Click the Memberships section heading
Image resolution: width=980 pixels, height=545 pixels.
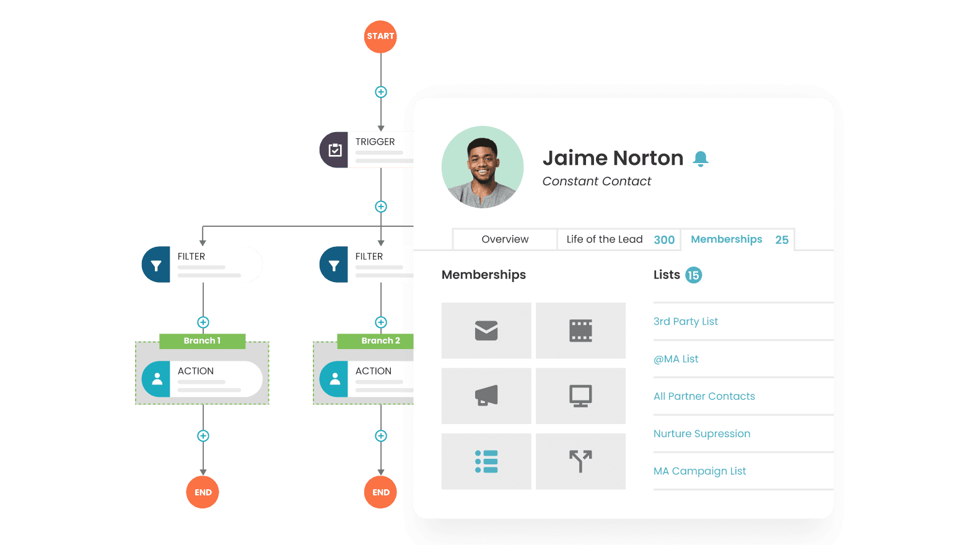pos(484,275)
